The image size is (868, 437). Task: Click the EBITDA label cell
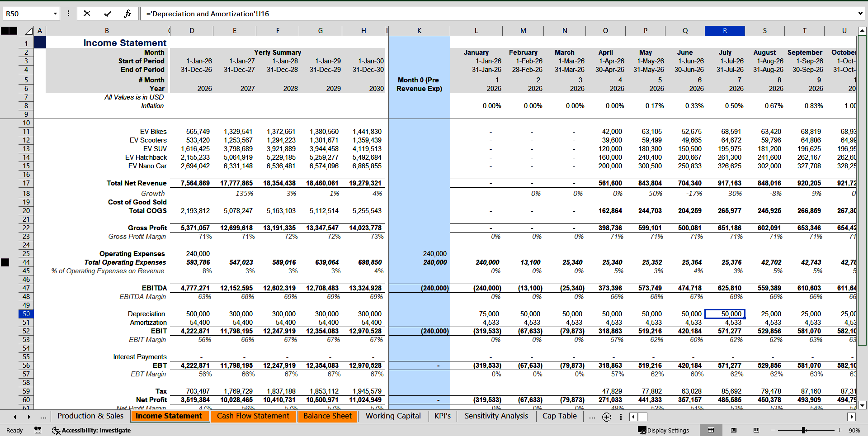(x=154, y=288)
